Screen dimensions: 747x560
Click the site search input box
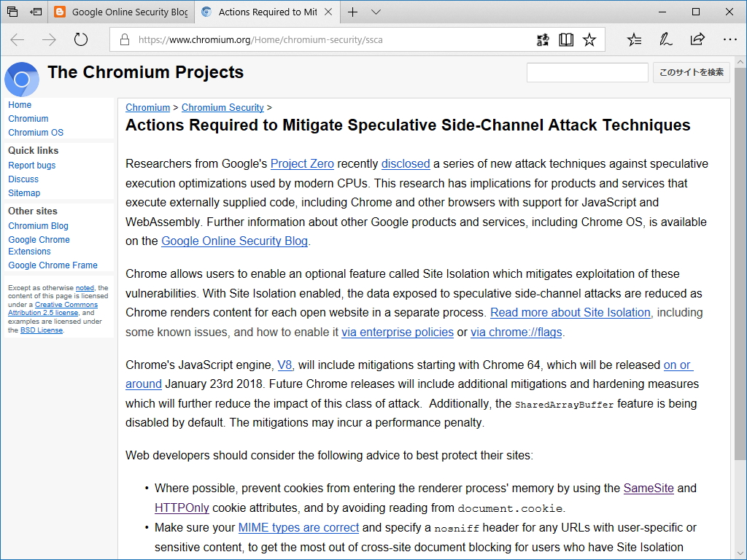[587, 72]
